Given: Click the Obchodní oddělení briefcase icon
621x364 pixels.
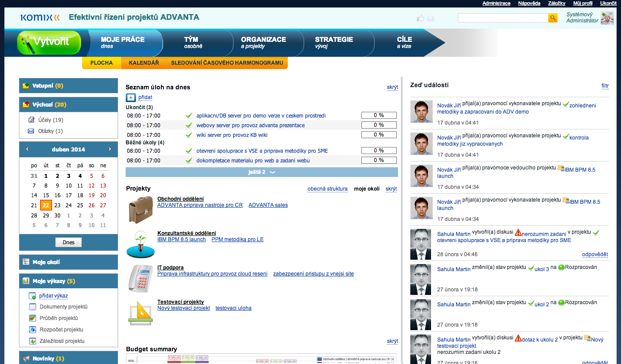Looking at the screenshot, I should coord(141,210).
